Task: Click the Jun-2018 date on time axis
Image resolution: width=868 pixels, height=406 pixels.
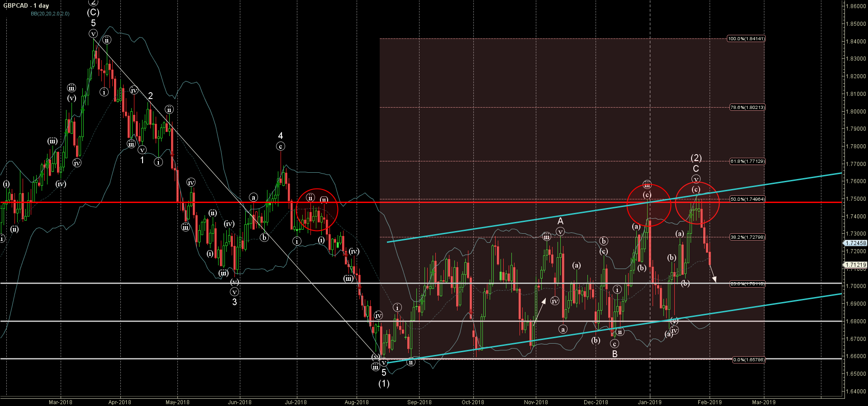Action: (239, 402)
